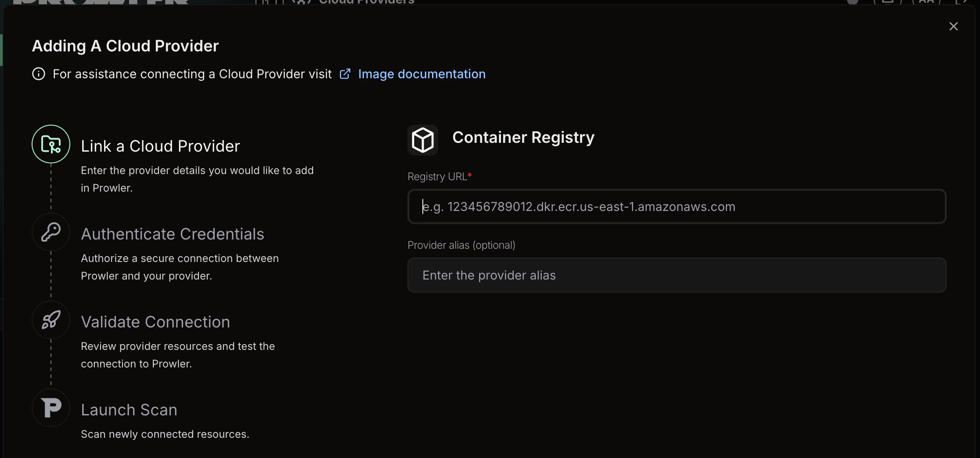Open the Image documentation link

pyautogui.click(x=421, y=74)
